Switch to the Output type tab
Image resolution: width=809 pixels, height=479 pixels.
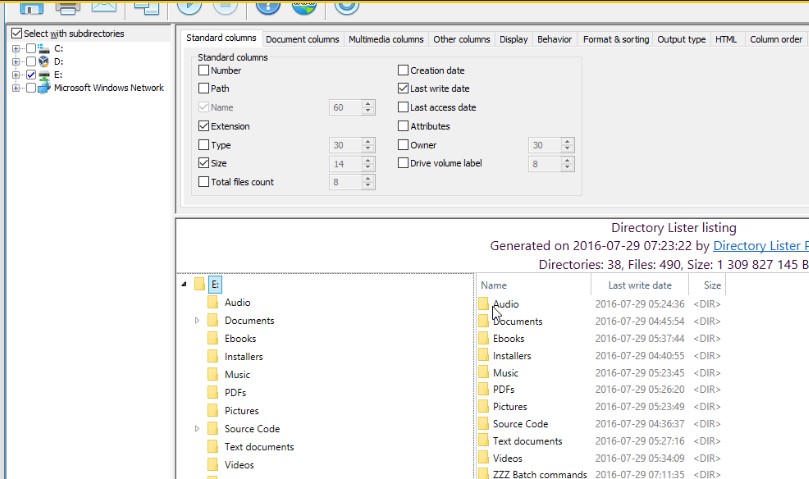(x=681, y=40)
